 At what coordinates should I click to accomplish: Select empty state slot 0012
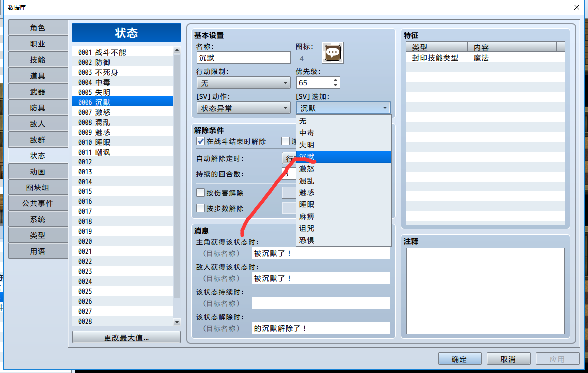pos(123,162)
